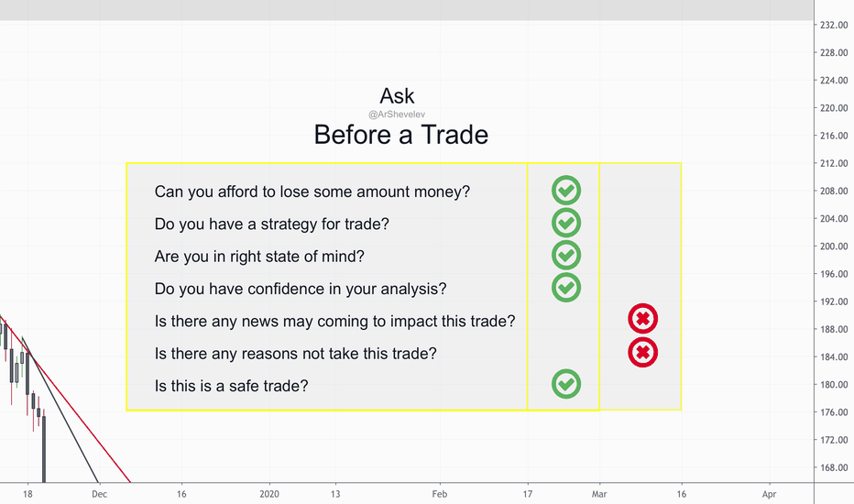
Task: Click the green checkmark beside confidence in analysis
Action: coord(566,287)
